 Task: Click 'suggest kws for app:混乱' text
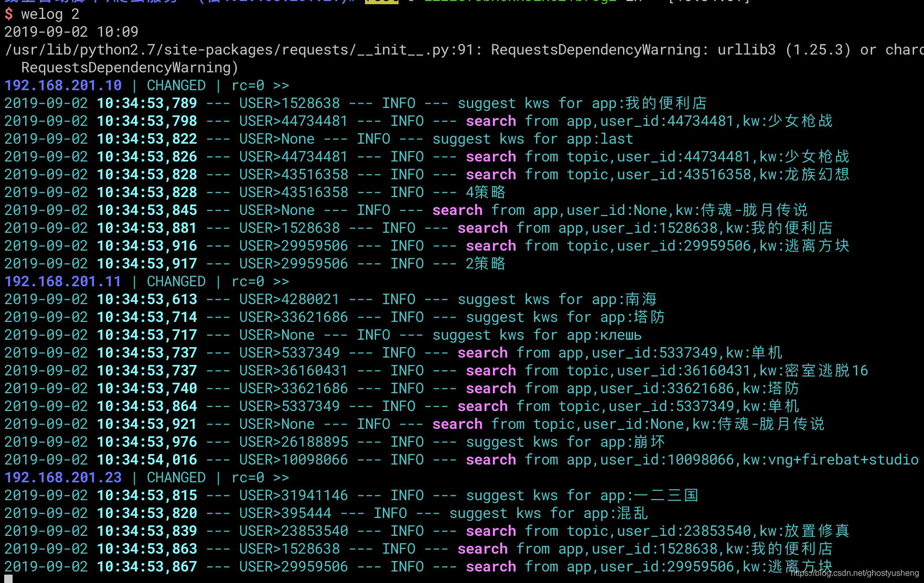(549, 513)
